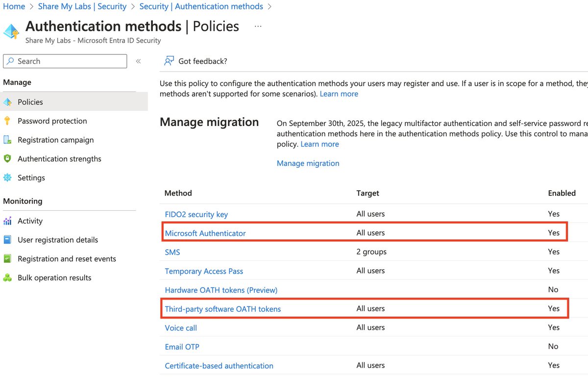Viewport: 588px width, 380px height.
Task: Click the Registration campaign icon
Action: [x=7, y=140]
